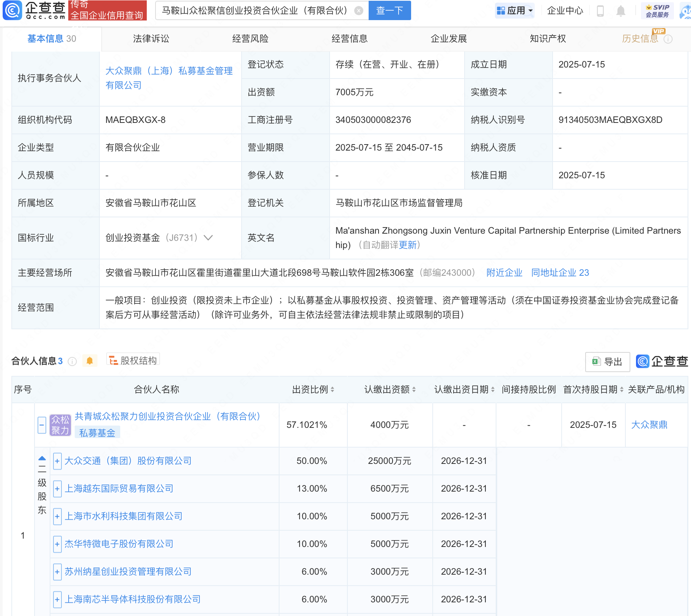Open the mobile phone app icon
The image size is (691, 616).
[600, 11]
